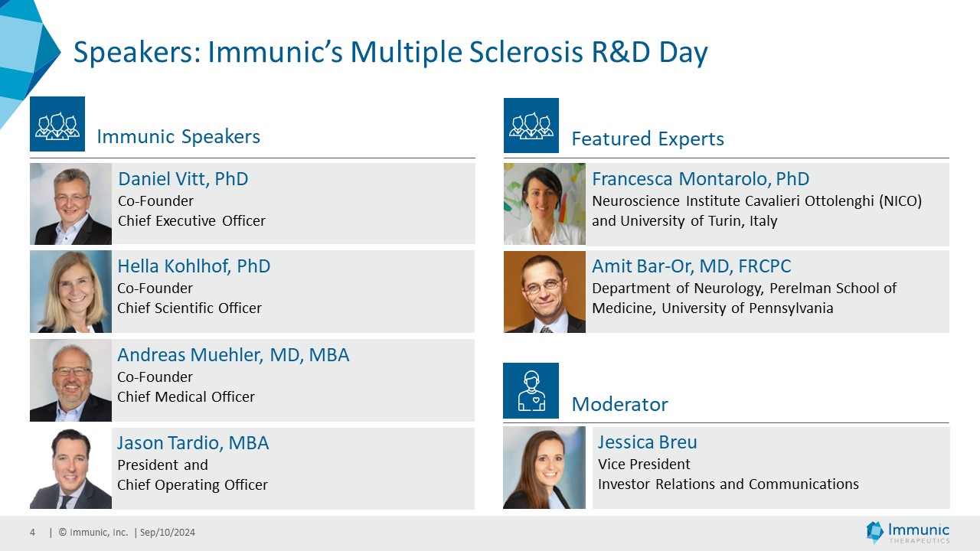The image size is (980, 551).
Task: Click the Immunic Speakers group icon
Action: tap(57, 124)
